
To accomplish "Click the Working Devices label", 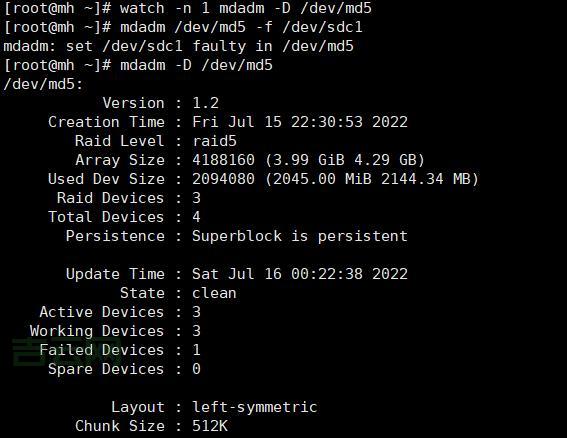I will pyautogui.click(x=97, y=331).
